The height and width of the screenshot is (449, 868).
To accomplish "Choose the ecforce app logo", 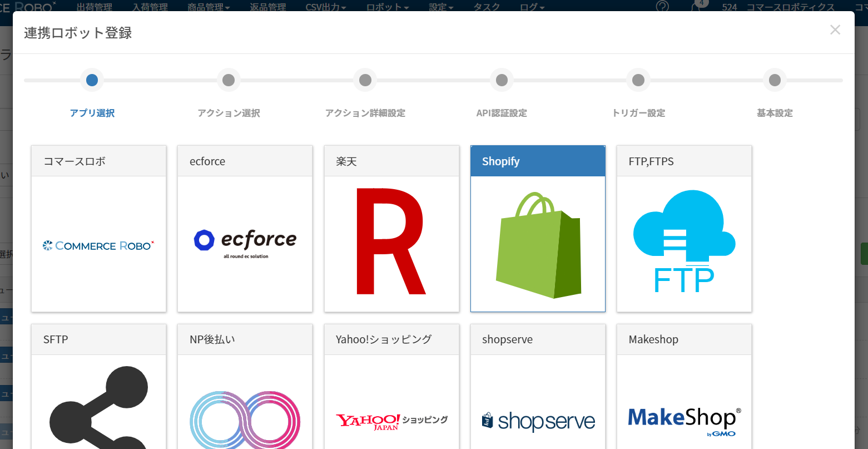I will pyautogui.click(x=245, y=244).
